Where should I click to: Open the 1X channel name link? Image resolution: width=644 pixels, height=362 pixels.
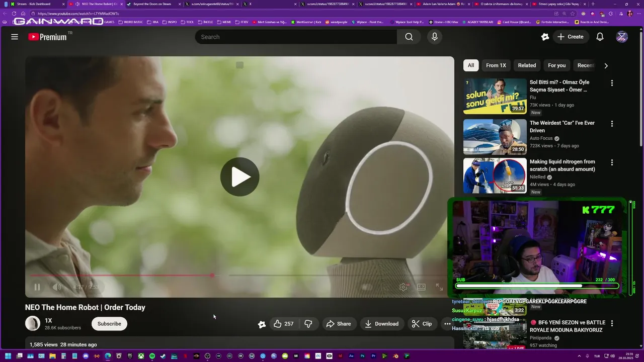(x=48, y=320)
